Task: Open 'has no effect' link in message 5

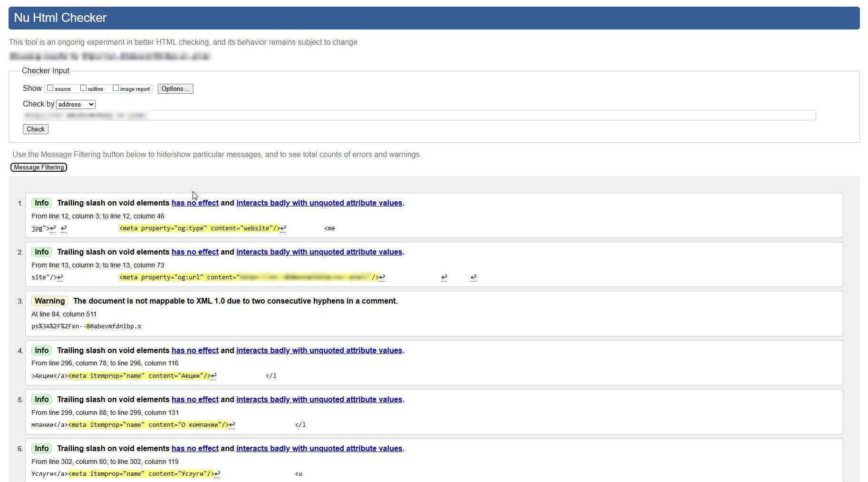Action: (x=195, y=399)
